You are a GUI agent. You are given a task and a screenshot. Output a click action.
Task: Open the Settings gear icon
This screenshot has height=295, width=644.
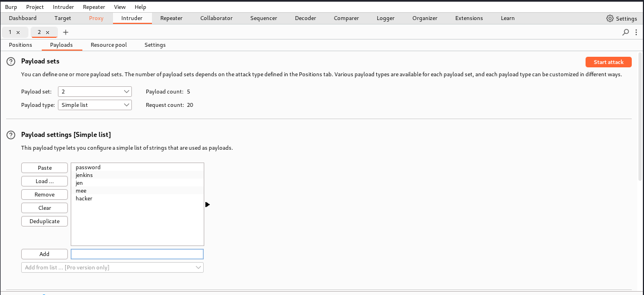(x=610, y=18)
